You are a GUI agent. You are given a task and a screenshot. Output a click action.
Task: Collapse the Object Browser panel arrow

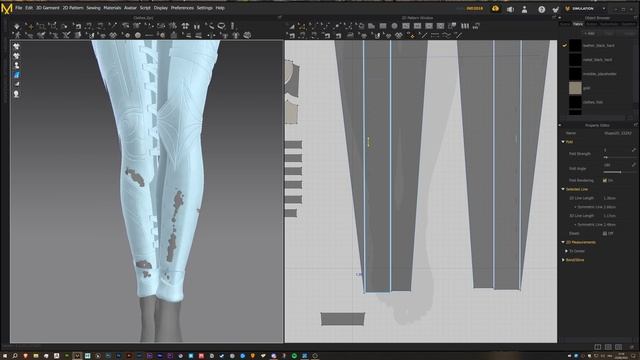coord(560,18)
